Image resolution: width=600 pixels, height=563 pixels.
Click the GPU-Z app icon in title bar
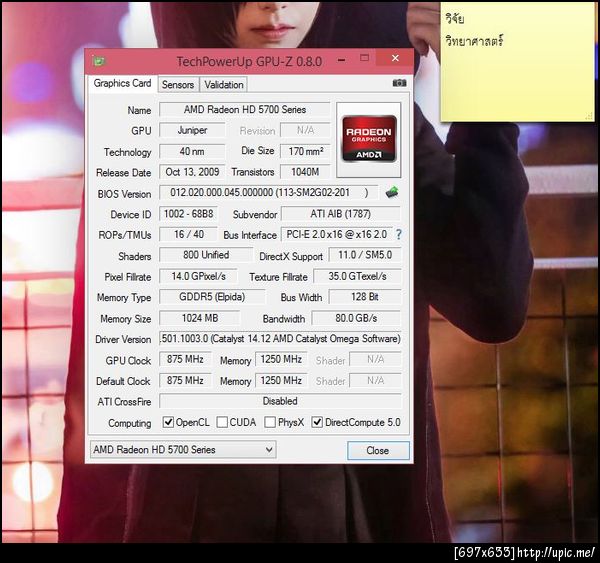(x=99, y=61)
